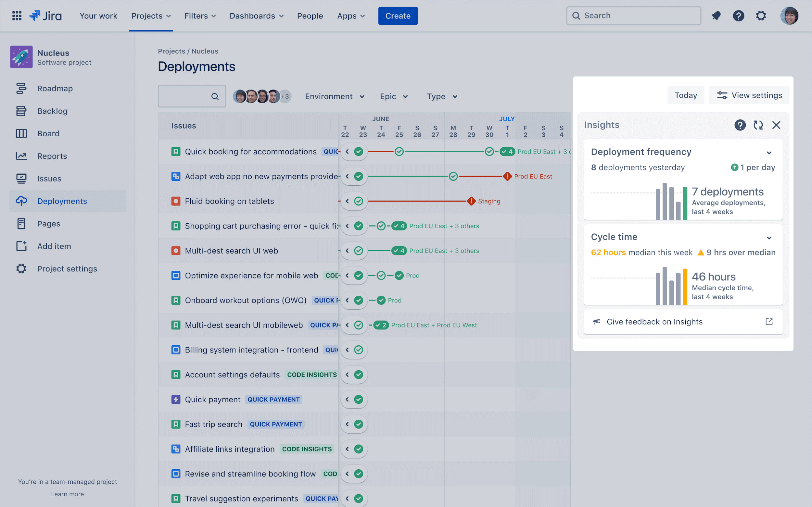Click the Staging failed deployment marker
The height and width of the screenshot is (507, 812).
coord(471,201)
